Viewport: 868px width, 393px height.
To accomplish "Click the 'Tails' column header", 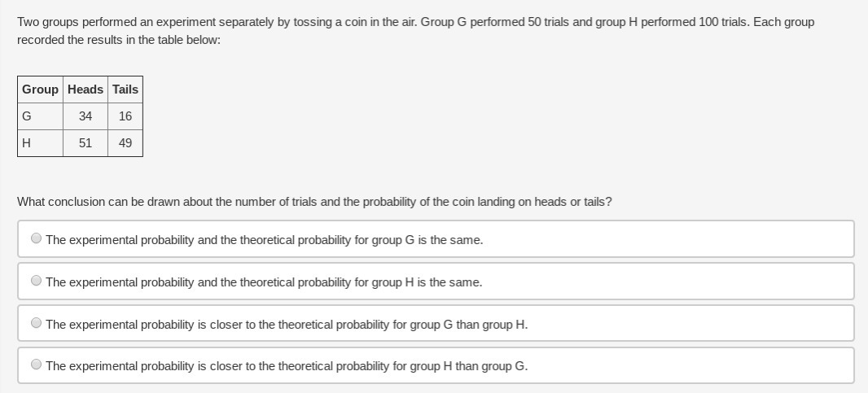I will [x=125, y=90].
